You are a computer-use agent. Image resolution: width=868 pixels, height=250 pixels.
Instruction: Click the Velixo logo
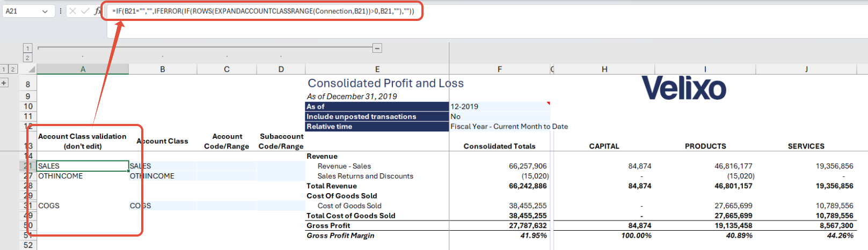[684, 88]
